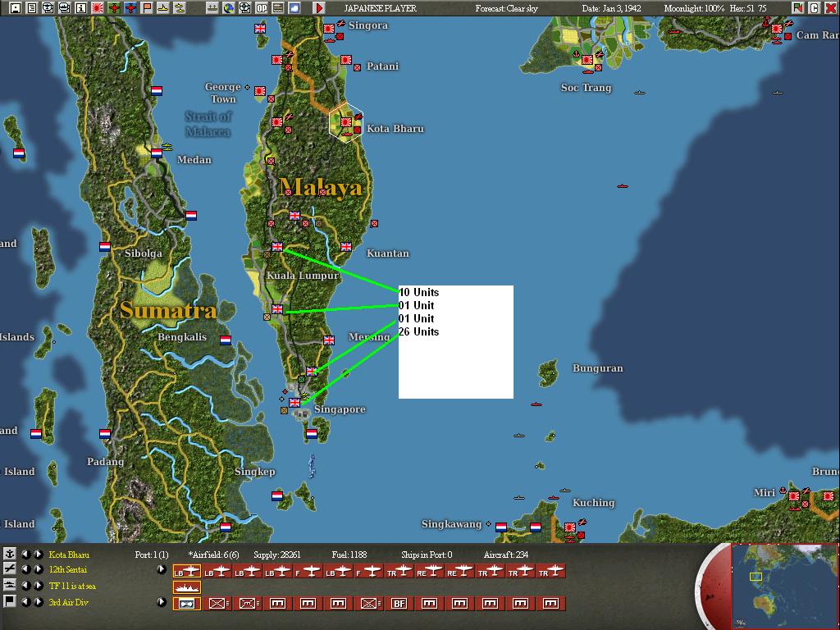Click the flag icon beside 3rd Air Div
This screenshot has width=840, height=630.
pyautogui.click(x=9, y=601)
